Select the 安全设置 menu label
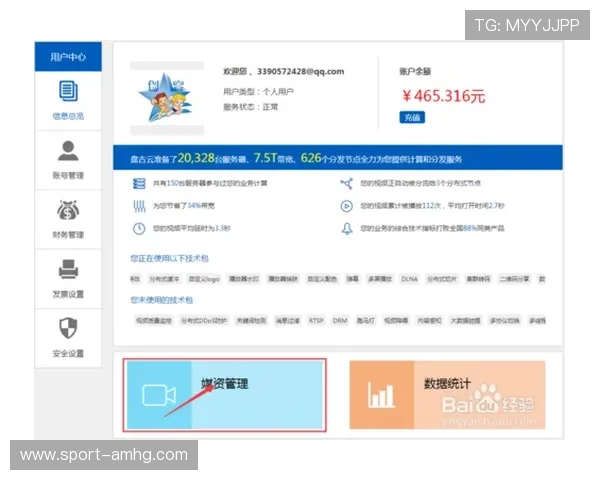This screenshot has height=480, width=600. point(68,353)
